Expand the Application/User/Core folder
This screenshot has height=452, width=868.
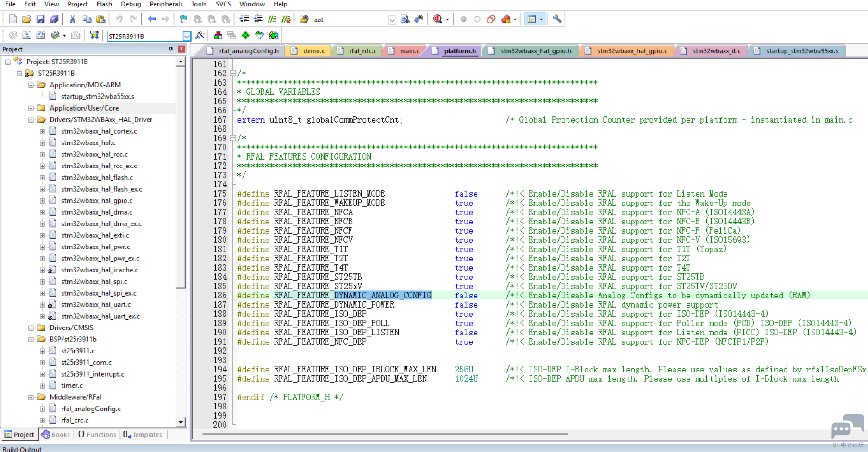pos(31,108)
